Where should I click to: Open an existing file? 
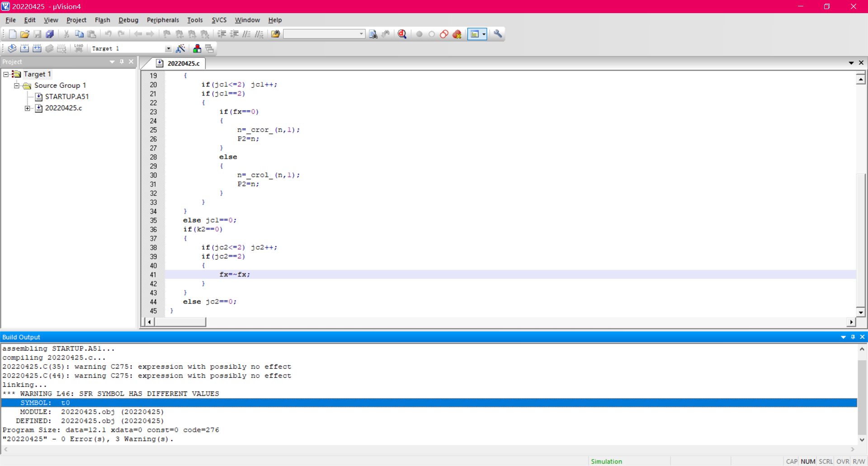(25, 34)
